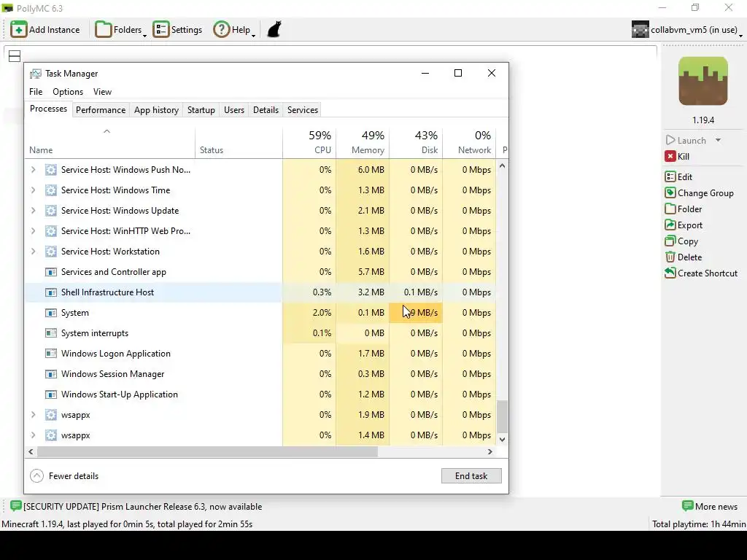The height and width of the screenshot is (560, 747).
Task: Open the instance Folder icon
Action: [670, 209]
